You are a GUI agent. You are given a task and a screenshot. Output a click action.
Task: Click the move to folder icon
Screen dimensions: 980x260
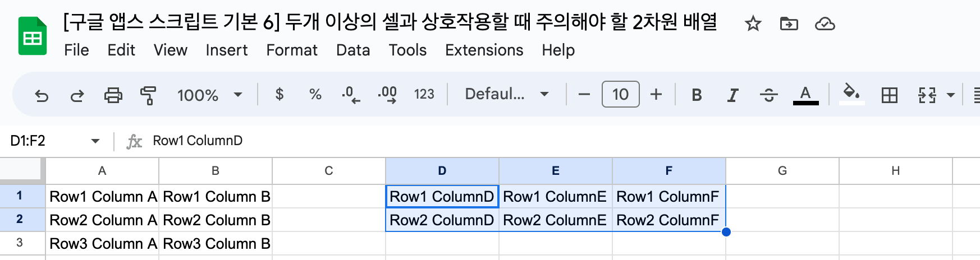pos(789,24)
